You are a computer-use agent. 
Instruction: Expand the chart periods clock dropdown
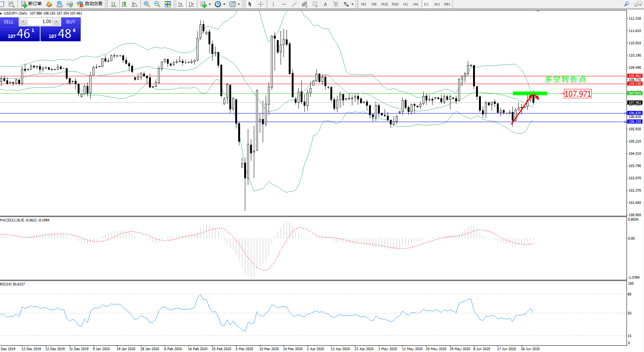point(224,4)
